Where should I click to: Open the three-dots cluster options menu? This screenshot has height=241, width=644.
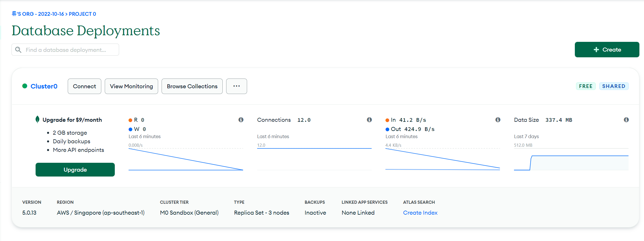(236, 86)
